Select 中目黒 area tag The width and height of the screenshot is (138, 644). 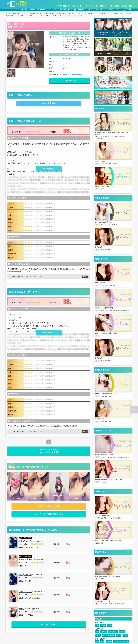103,625
